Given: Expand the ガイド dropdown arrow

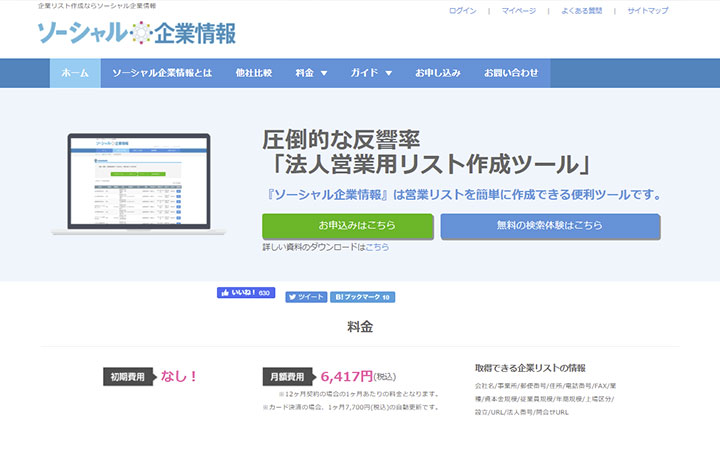Looking at the screenshot, I should tap(388, 73).
